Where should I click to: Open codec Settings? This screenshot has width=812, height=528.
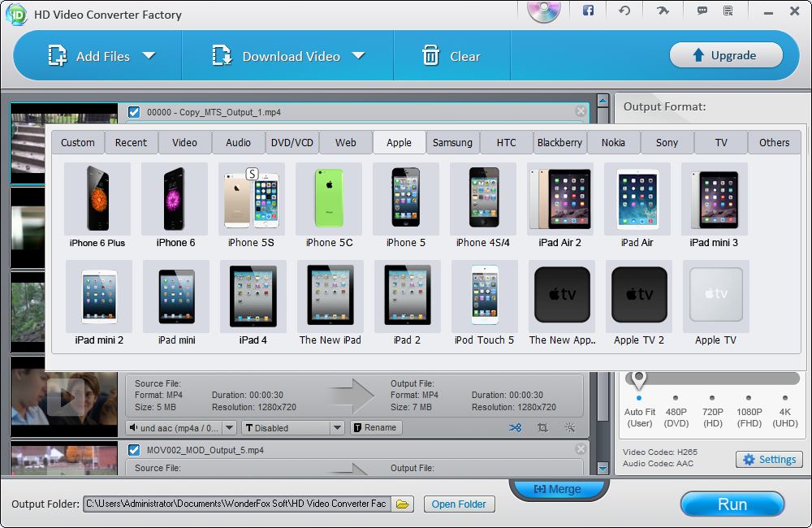(x=769, y=459)
